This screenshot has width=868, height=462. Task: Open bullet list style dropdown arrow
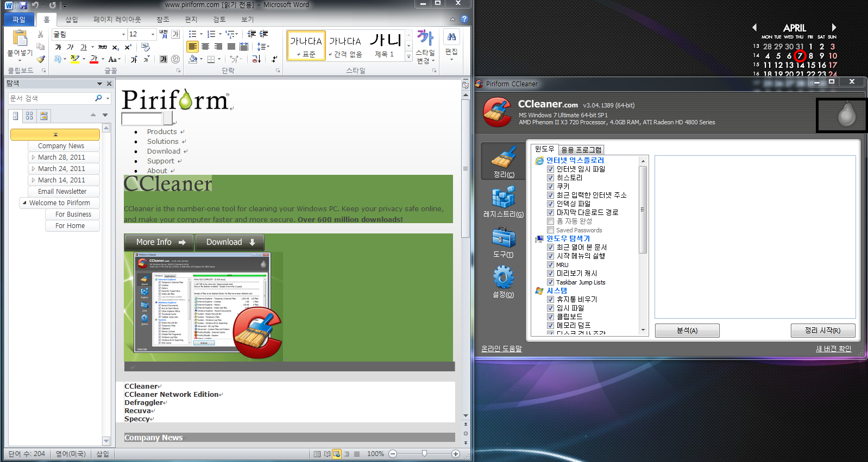click(201, 34)
